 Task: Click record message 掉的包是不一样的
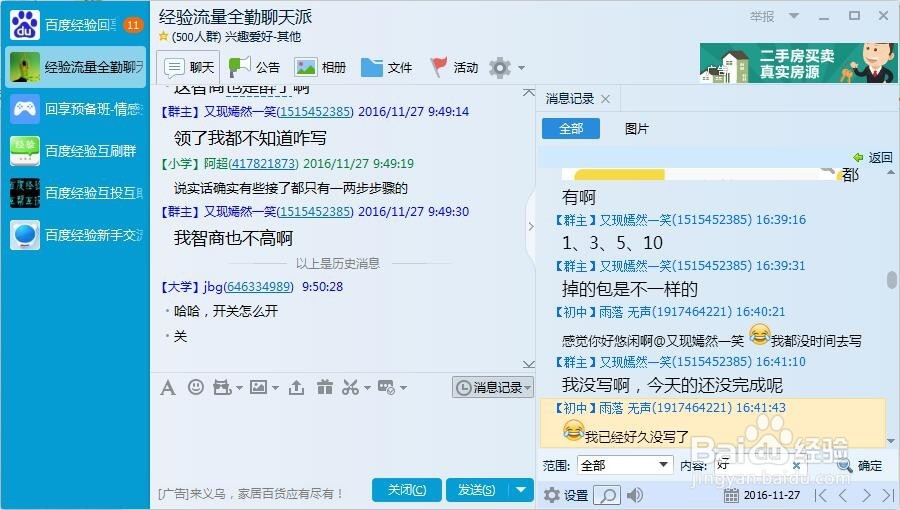tap(630, 289)
